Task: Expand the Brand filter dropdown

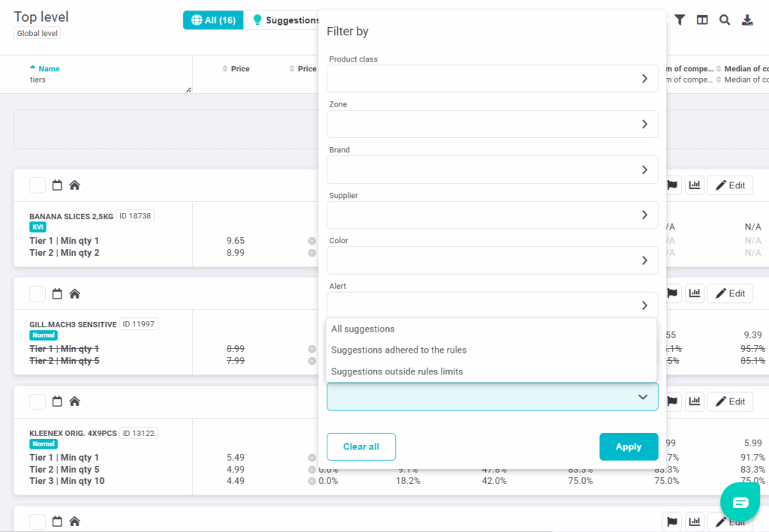Action: click(x=492, y=170)
